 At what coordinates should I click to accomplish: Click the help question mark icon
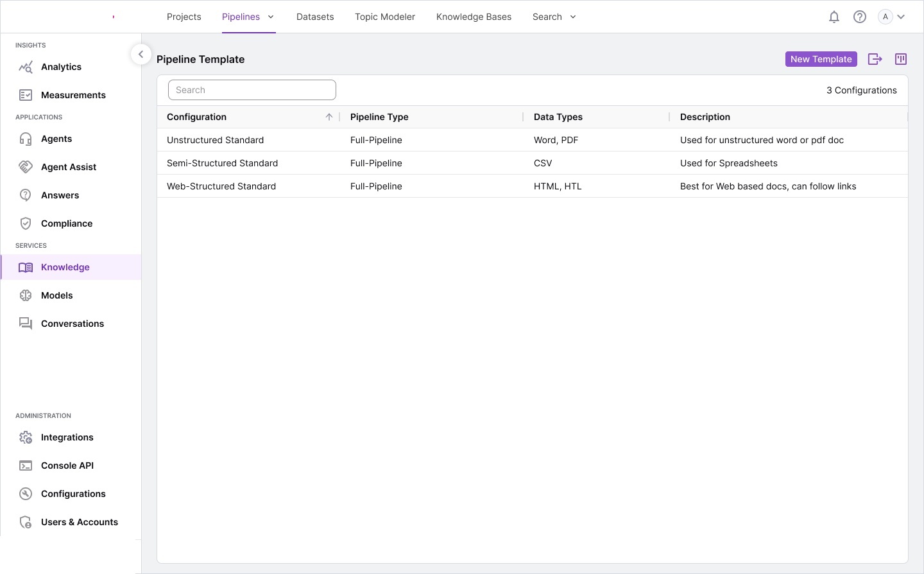pyautogui.click(x=859, y=16)
